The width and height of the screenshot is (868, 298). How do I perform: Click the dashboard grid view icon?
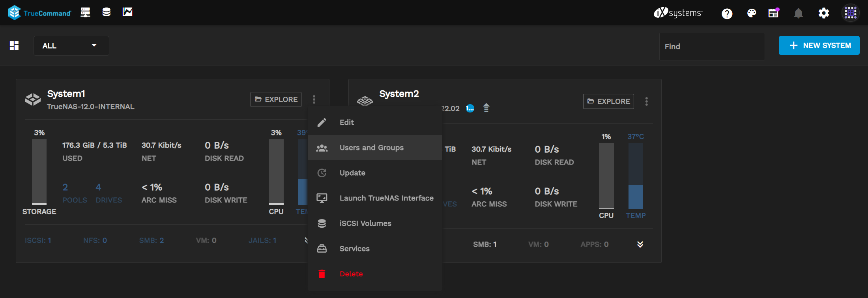(x=14, y=46)
